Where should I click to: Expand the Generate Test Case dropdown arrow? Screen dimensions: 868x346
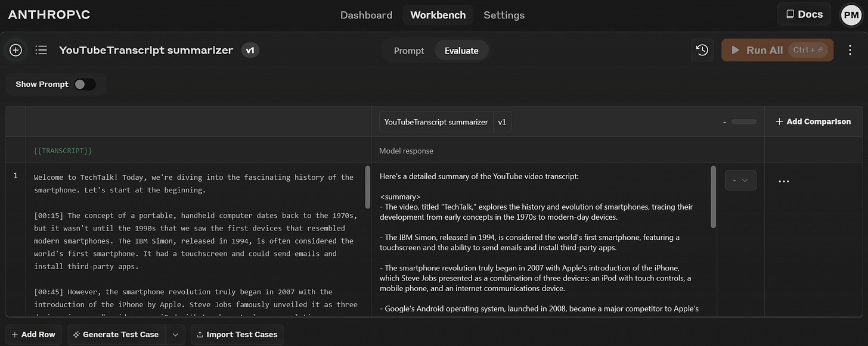(x=175, y=335)
